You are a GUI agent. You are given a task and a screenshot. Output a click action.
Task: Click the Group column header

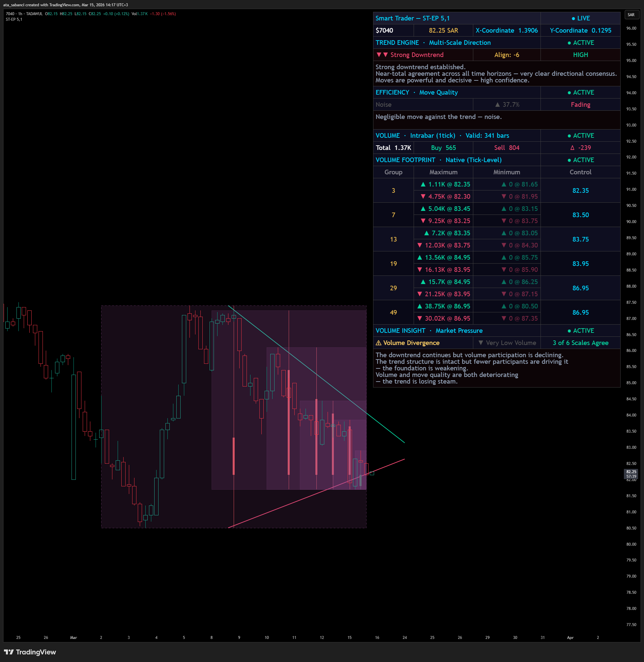click(394, 172)
